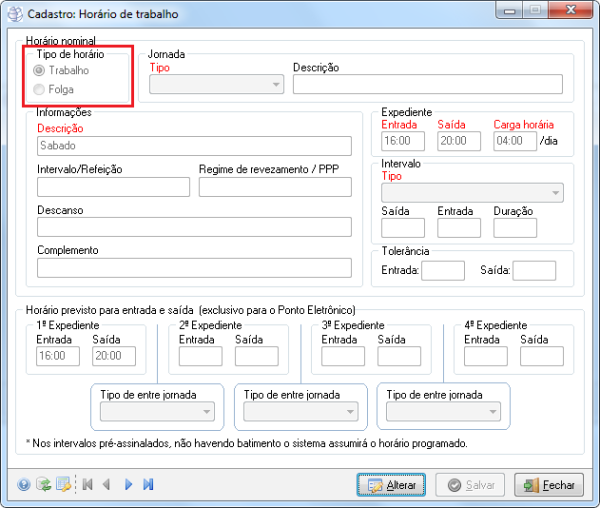Click the Salvar button
The image size is (600, 508).
(x=470, y=485)
